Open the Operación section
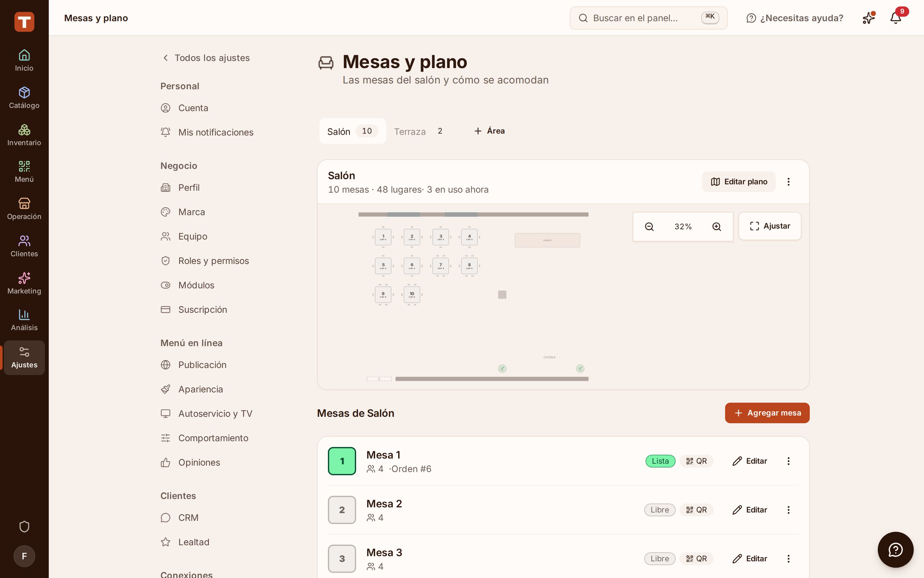 [x=24, y=209]
